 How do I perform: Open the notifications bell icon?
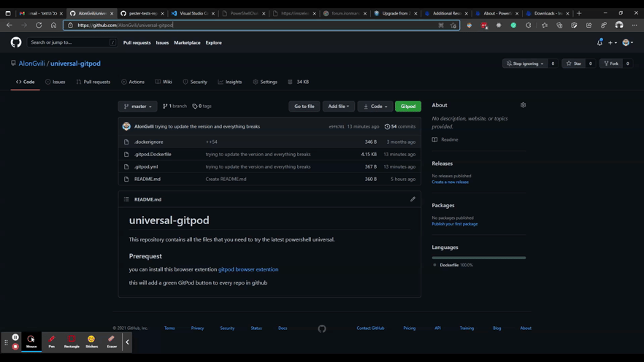pos(599,42)
